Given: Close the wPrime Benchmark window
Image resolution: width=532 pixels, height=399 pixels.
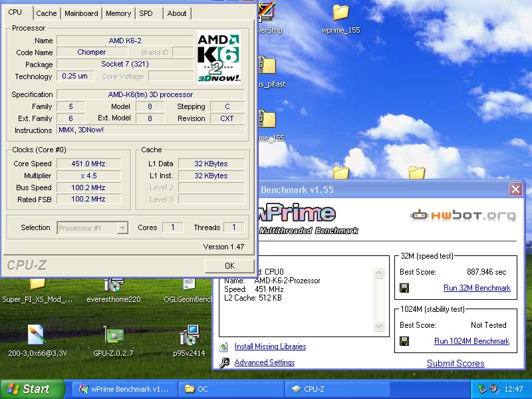Looking at the screenshot, I should [x=515, y=189].
